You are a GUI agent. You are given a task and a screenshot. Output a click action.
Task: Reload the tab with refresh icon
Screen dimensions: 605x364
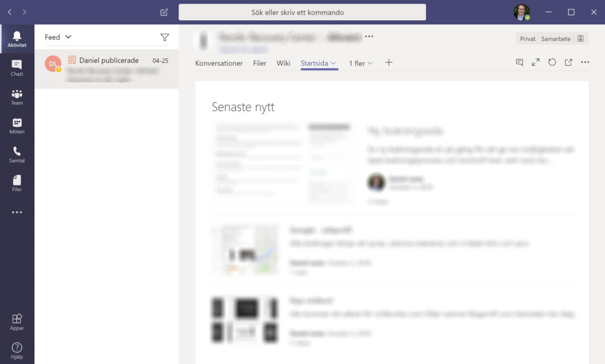point(552,62)
